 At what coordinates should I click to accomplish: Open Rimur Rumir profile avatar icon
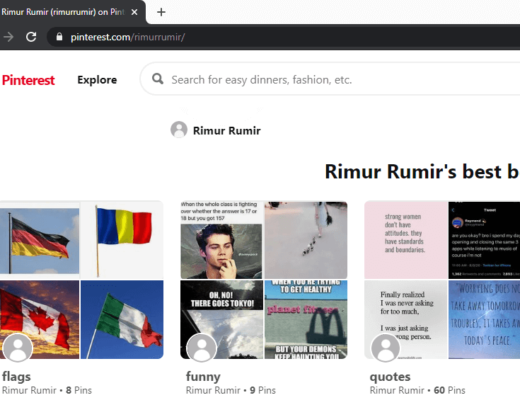(x=179, y=130)
